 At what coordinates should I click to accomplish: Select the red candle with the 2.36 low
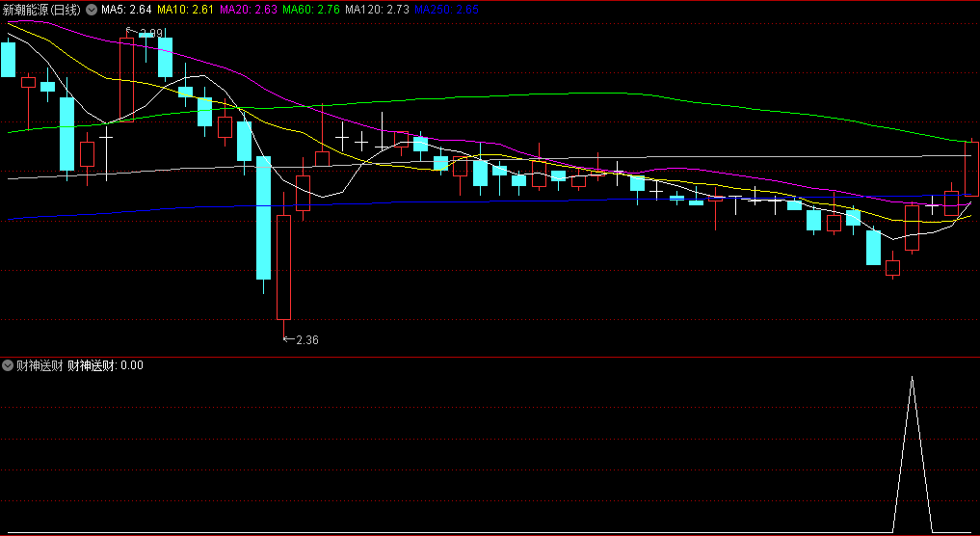283,268
